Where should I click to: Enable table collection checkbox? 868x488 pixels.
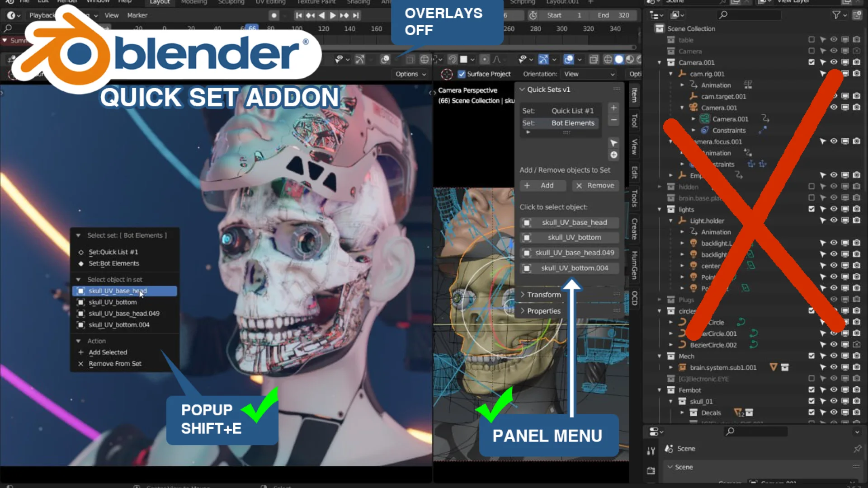point(811,40)
